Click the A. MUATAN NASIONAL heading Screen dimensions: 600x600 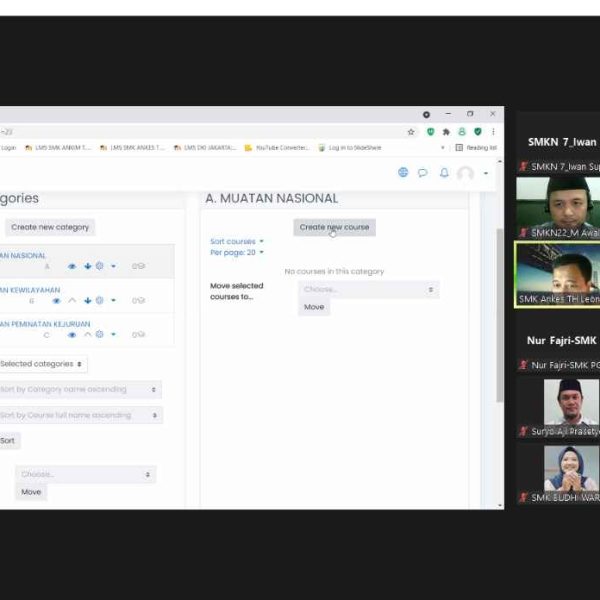click(x=272, y=199)
